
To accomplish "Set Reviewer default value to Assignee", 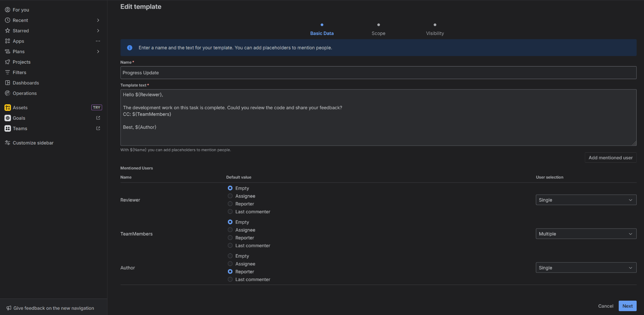I will (x=230, y=196).
